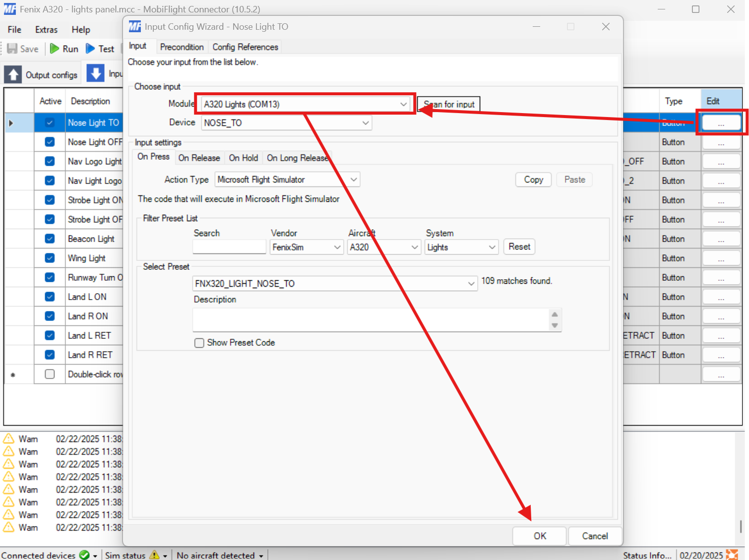Open the No aircraft detected dropdown arrow

pyautogui.click(x=261, y=556)
